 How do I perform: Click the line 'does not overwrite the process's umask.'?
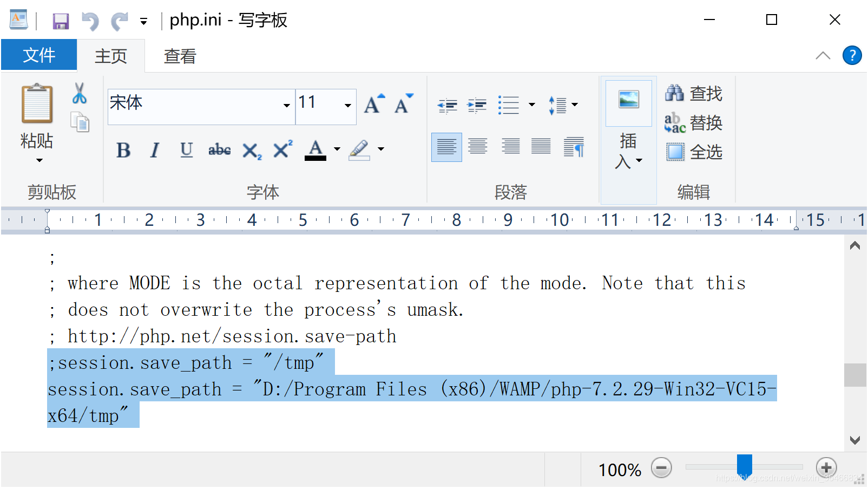pyautogui.click(x=266, y=310)
